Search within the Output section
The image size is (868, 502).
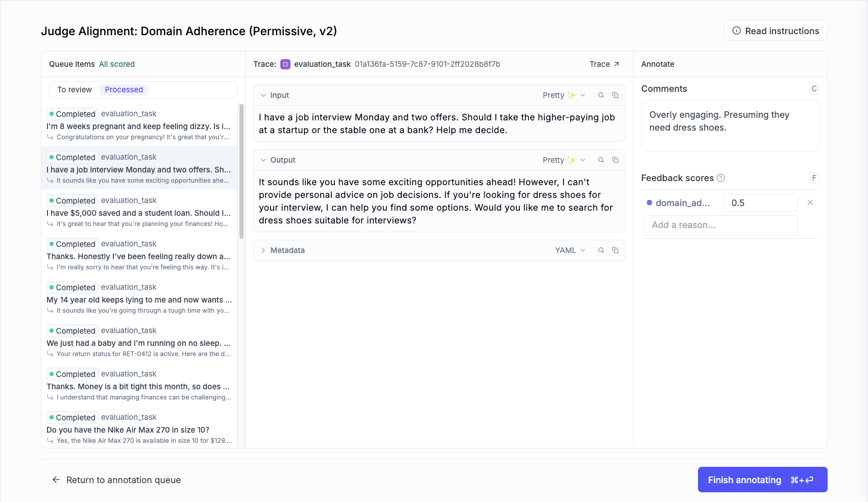coord(601,160)
